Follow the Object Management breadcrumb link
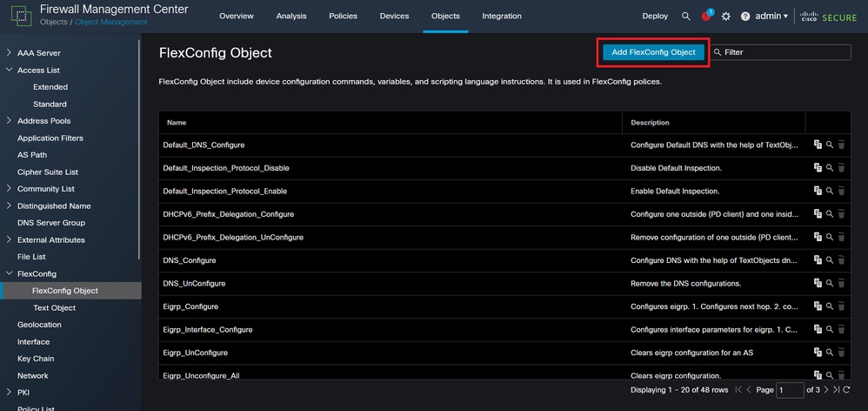This screenshot has height=411, width=868. click(x=111, y=22)
